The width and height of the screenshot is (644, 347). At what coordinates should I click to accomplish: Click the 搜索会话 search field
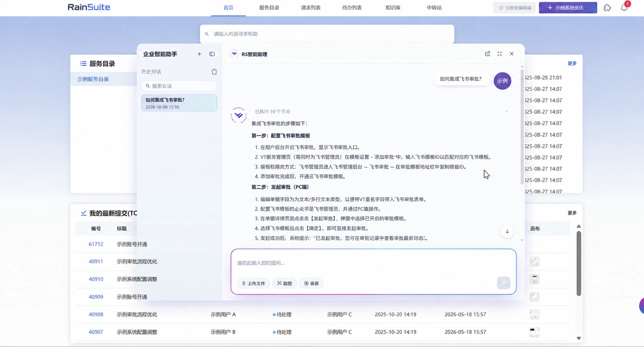pos(179,86)
